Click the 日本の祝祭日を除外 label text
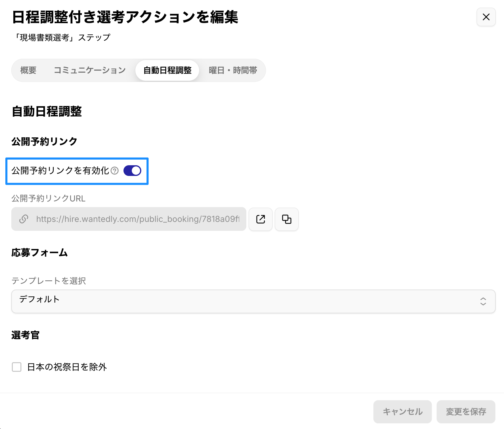 point(67,367)
